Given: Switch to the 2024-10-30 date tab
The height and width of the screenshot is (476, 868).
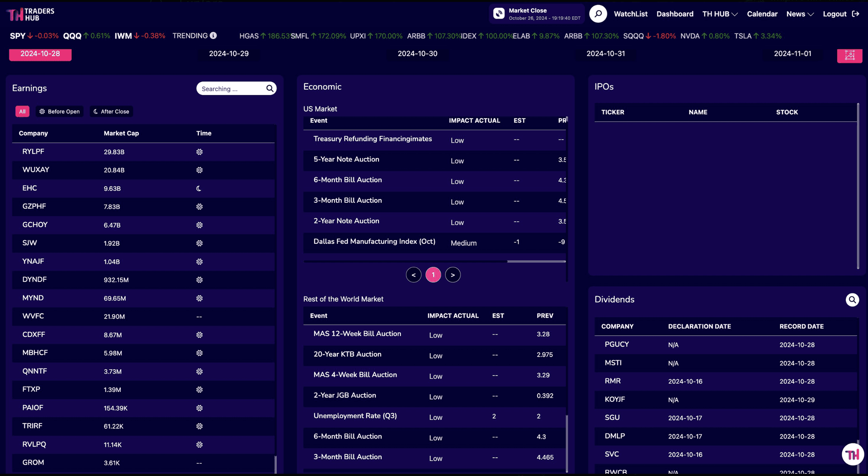Looking at the screenshot, I should (x=417, y=53).
